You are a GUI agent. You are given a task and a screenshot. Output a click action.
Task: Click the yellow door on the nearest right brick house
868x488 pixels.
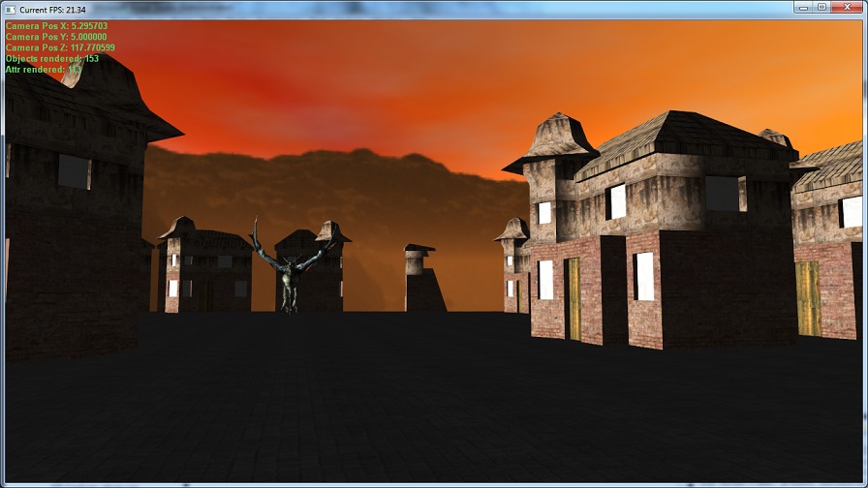[574, 298]
